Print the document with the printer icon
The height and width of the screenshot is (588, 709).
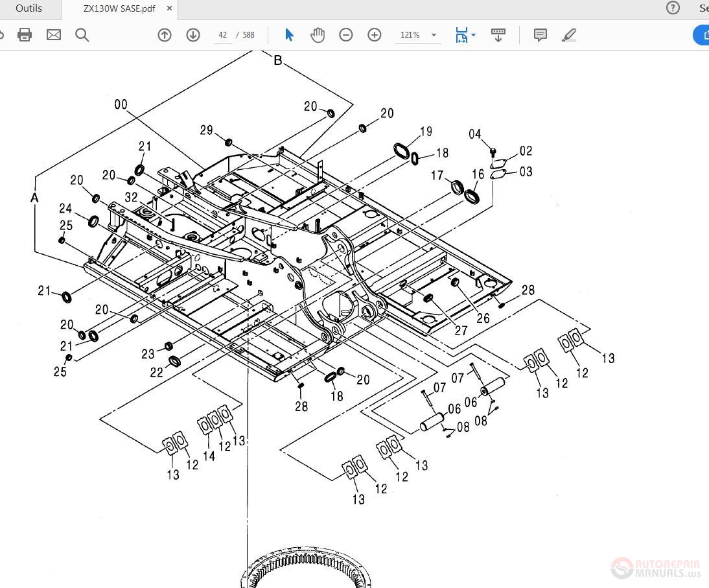(x=25, y=35)
